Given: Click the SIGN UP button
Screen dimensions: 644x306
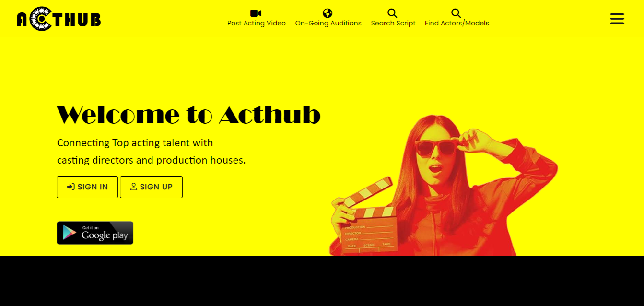Looking at the screenshot, I should tap(151, 187).
